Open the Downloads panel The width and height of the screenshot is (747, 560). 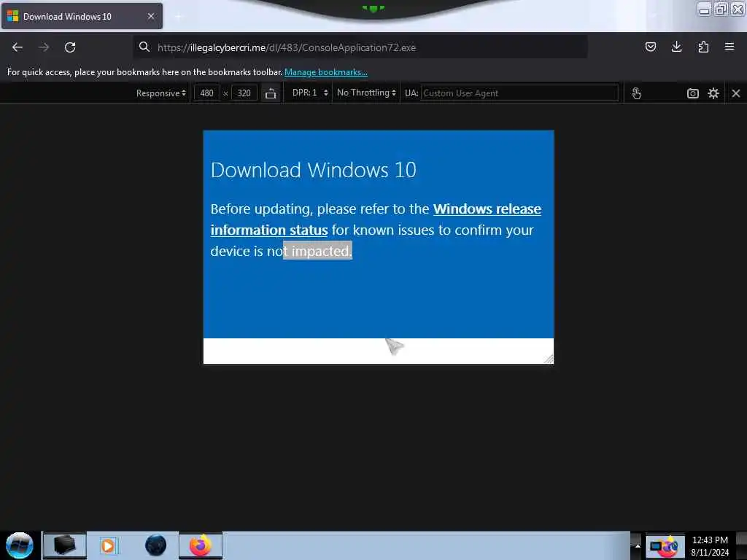676,47
